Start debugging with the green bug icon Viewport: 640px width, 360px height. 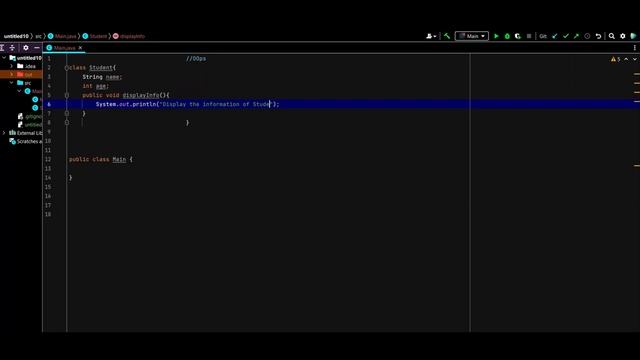click(x=507, y=36)
